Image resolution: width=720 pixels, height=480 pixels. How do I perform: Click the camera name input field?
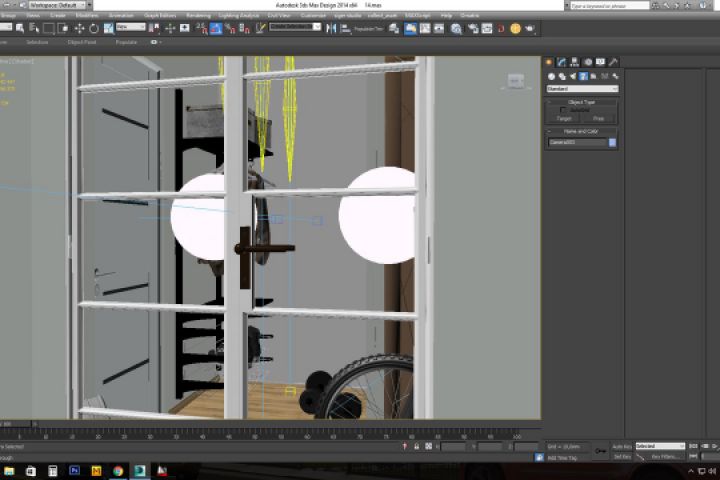pyautogui.click(x=577, y=142)
